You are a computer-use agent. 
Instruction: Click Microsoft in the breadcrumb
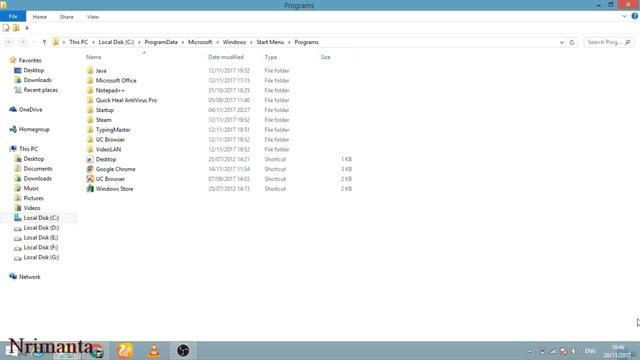tap(200, 42)
